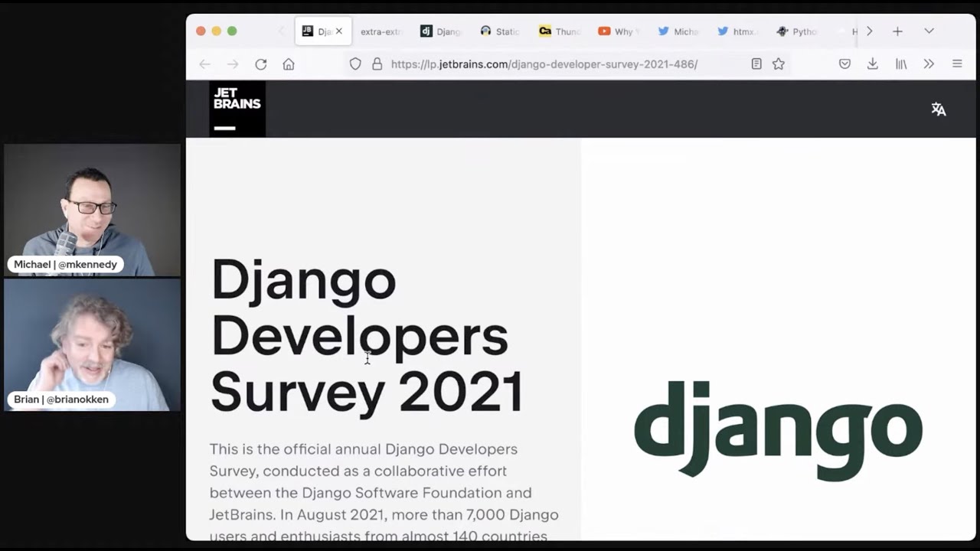This screenshot has width=980, height=551.
Task: Switch to the extra-extra tab
Action: (381, 31)
